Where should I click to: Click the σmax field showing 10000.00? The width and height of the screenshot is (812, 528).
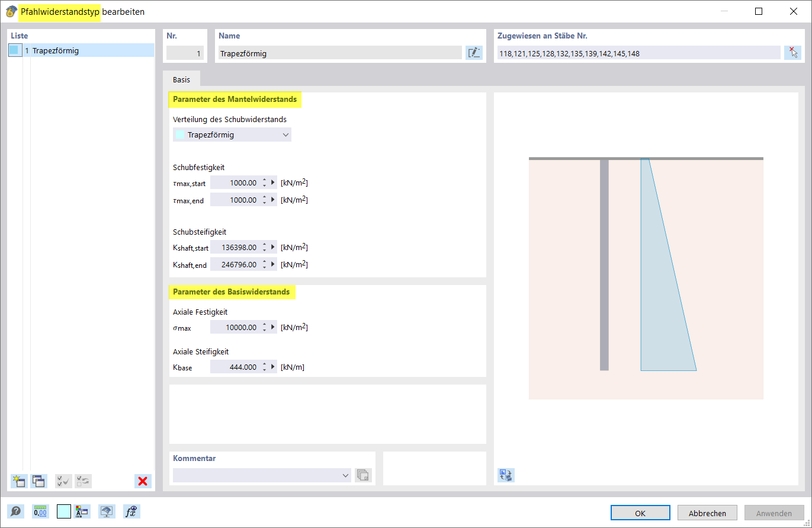235,327
